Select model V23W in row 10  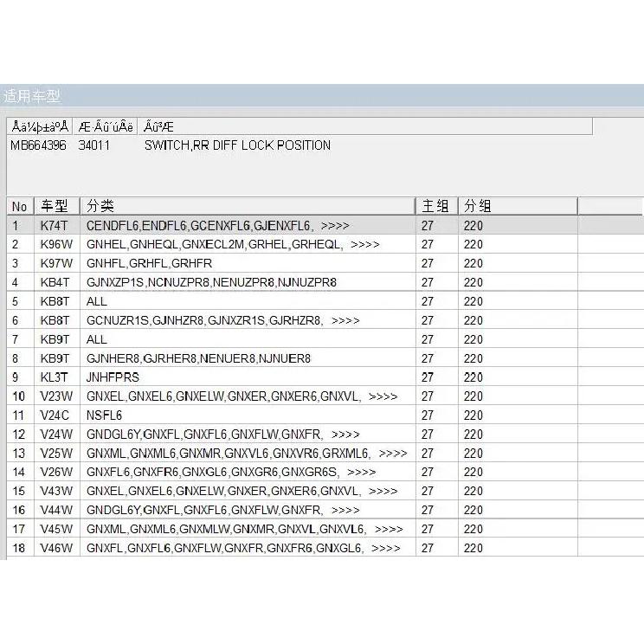click(x=56, y=396)
